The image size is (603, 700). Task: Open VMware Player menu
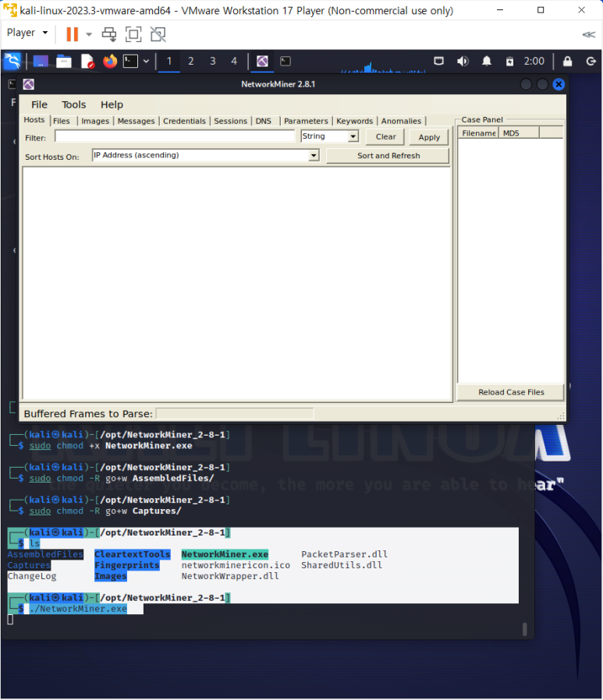(x=27, y=33)
